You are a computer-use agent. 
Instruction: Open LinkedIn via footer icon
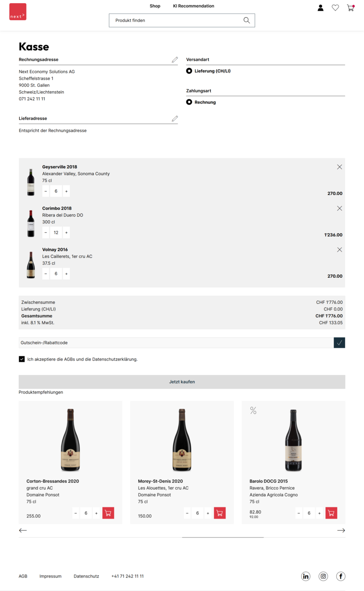click(306, 576)
